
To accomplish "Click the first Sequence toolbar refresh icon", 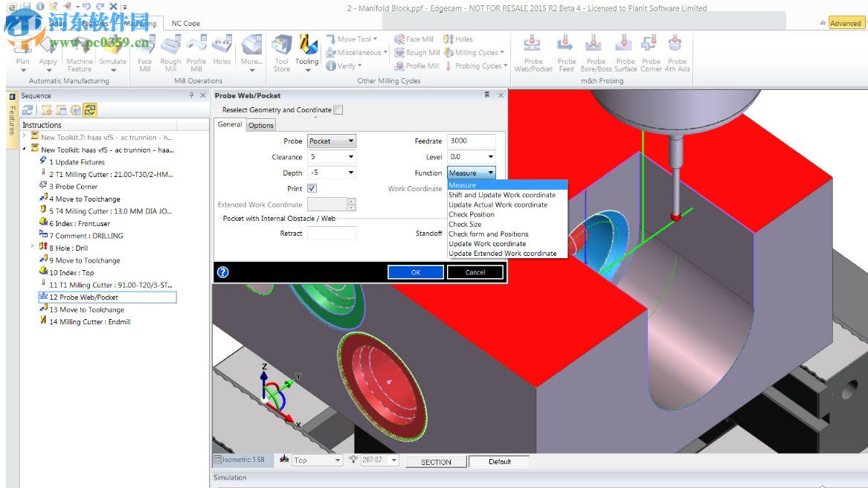I will tap(28, 109).
